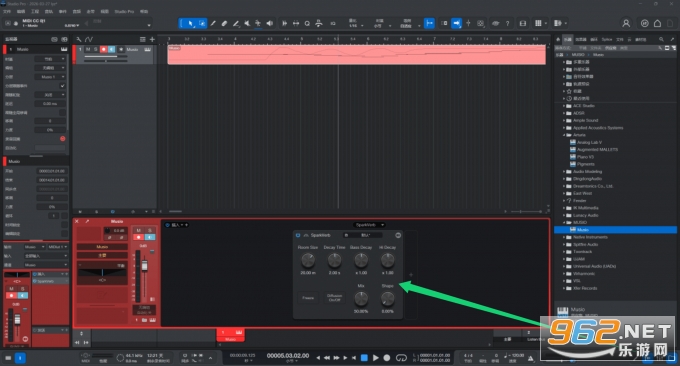Arm record on the Music track header

pyautogui.click(x=104, y=49)
